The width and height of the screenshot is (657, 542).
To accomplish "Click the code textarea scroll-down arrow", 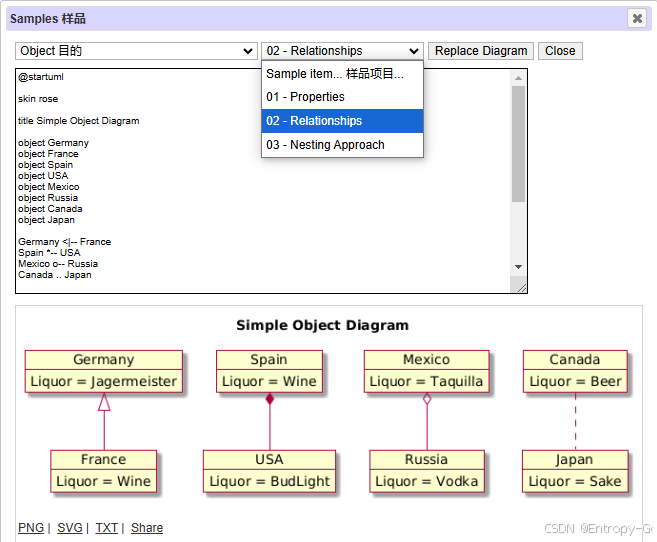I will (x=518, y=267).
